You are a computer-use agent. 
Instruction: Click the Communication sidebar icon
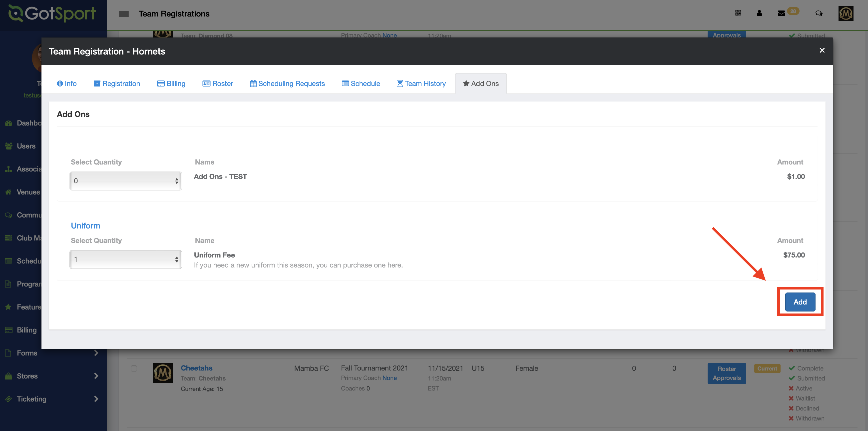click(8, 215)
